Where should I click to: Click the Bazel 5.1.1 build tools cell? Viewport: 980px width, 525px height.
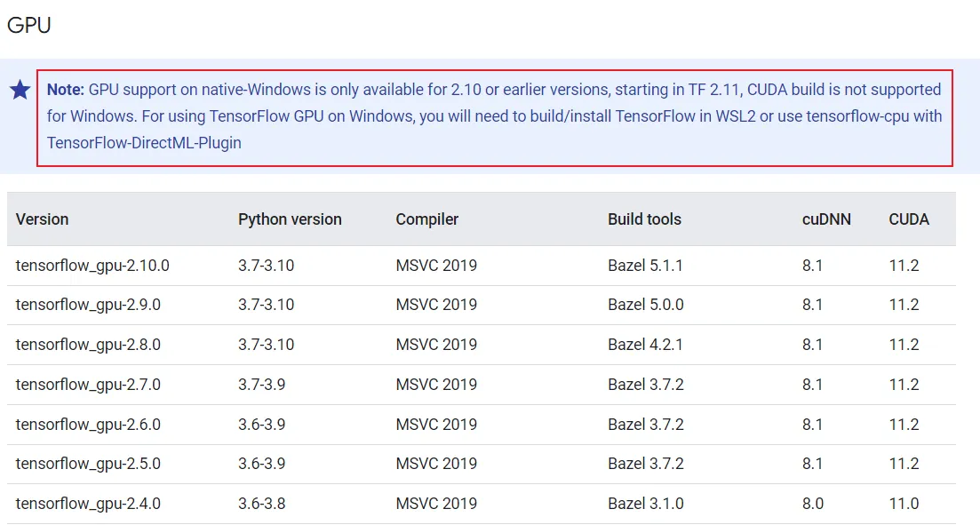[645, 266]
